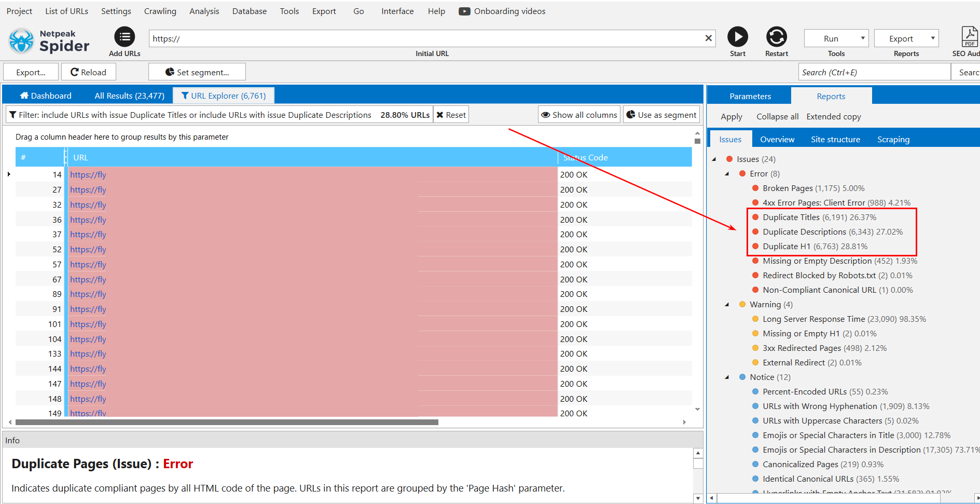Screen dimensions: 980x504
Task: Click the Reload icon on the toolbar
Action: 75,71
